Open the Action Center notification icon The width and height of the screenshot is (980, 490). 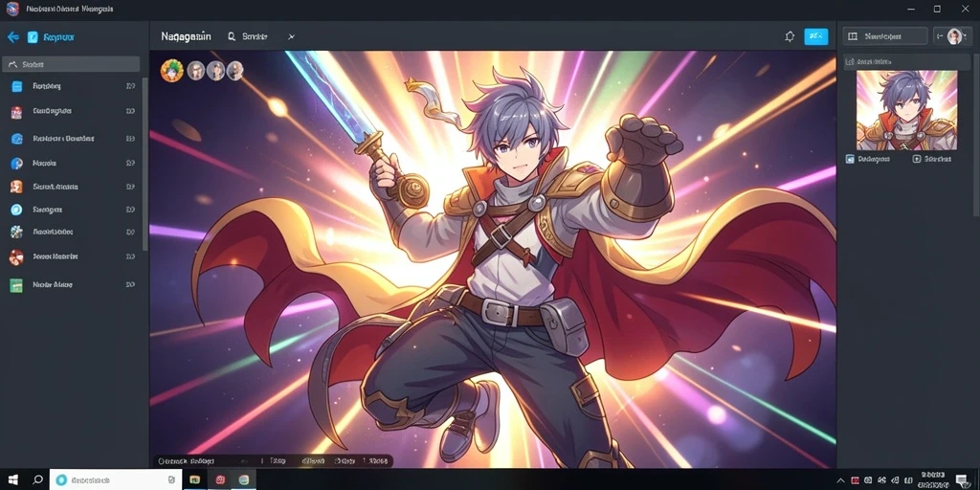click(x=963, y=480)
